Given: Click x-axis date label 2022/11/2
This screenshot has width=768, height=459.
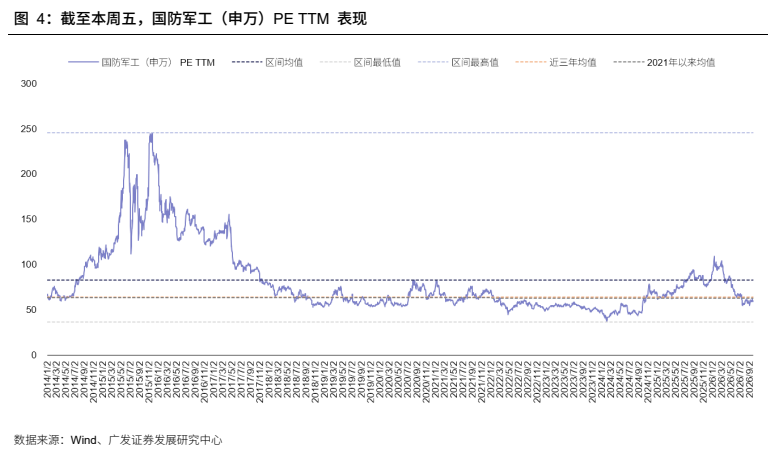Looking at the screenshot, I should tap(536, 382).
